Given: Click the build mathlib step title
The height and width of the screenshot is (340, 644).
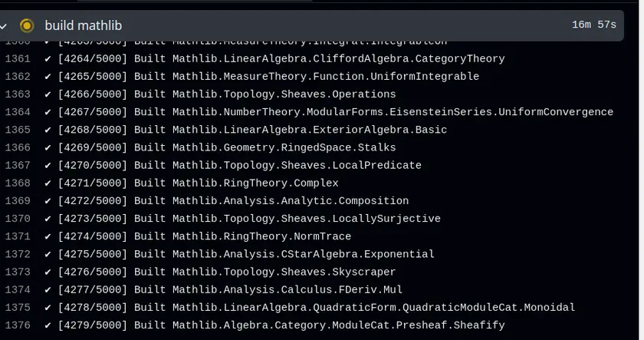Looking at the screenshot, I should [84, 25].
